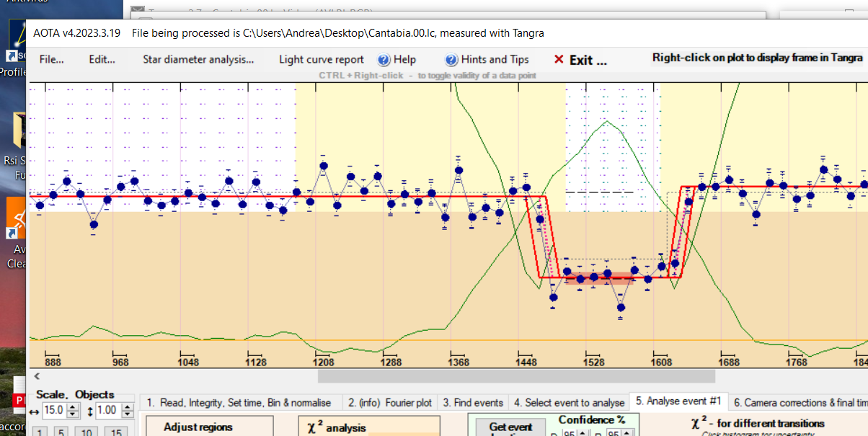Viewport: 868px width, 436px height.
Task: Click 'χ² - for different transitions' heading
Action: click(x=758, y=423)
